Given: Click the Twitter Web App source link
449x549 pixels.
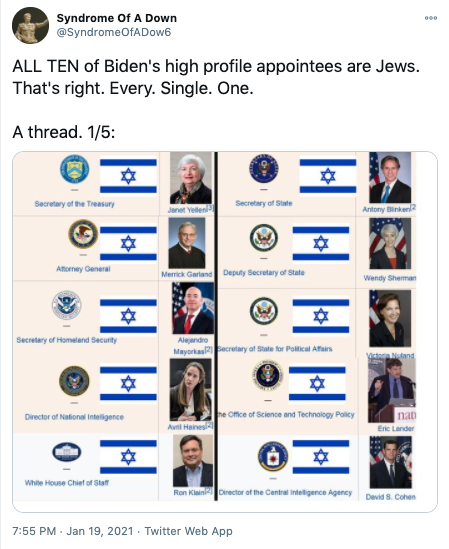Looking at the screenshot, I should click(188, 531).
